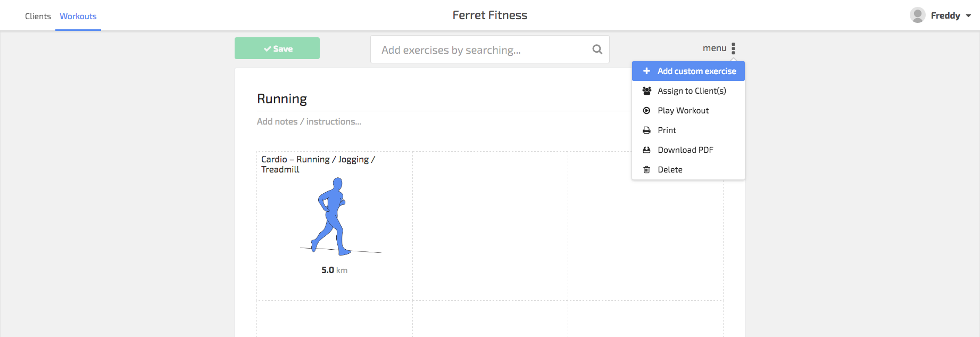
Task: Open the Clients tab
Action: (x=38, y=16)
